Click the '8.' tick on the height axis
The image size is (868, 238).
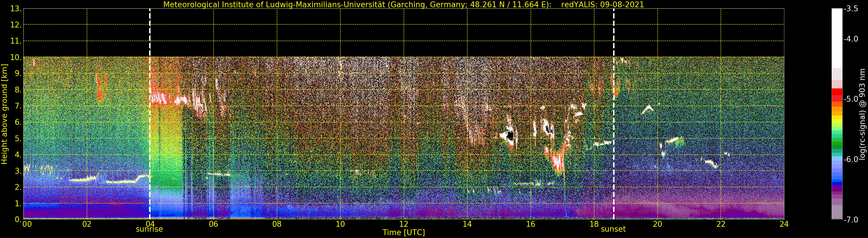pos(18,90)
